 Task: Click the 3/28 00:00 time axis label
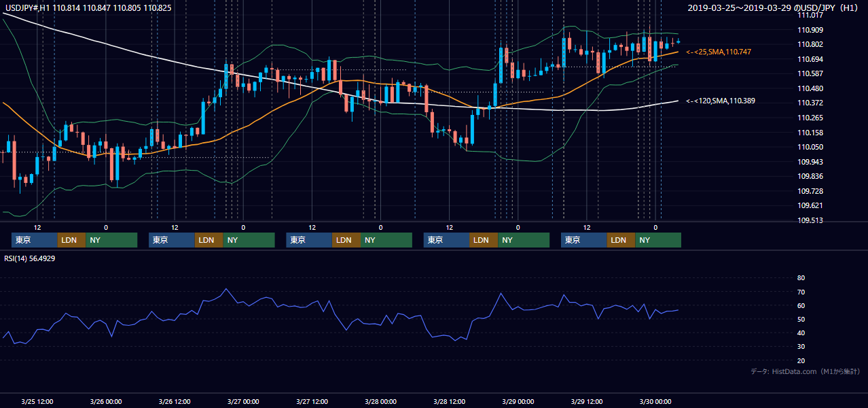pos(380,401)
